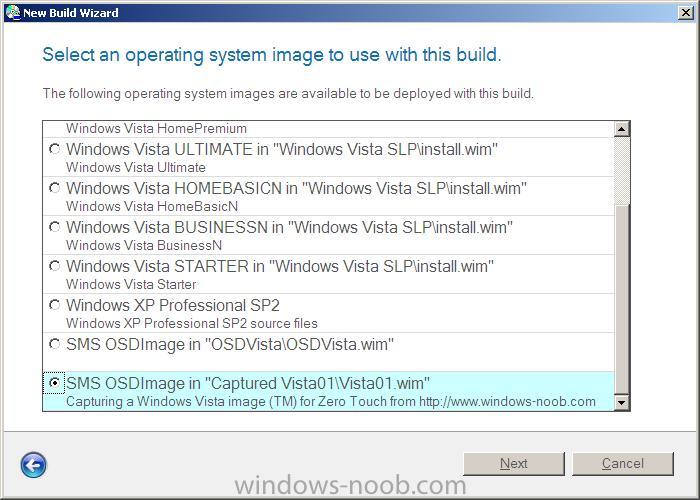The height and width of the screenshot is (500, 700).
Task: Go back using the blue arrow icon
Action: point(33,465)
